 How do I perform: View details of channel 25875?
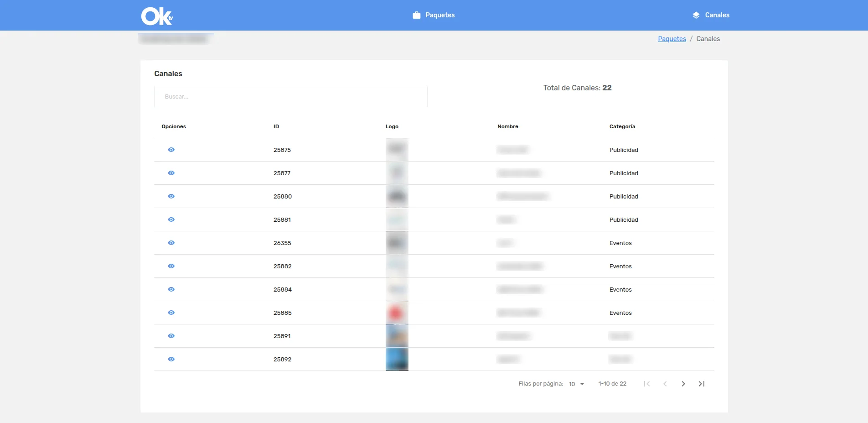(x=171, y=150)
